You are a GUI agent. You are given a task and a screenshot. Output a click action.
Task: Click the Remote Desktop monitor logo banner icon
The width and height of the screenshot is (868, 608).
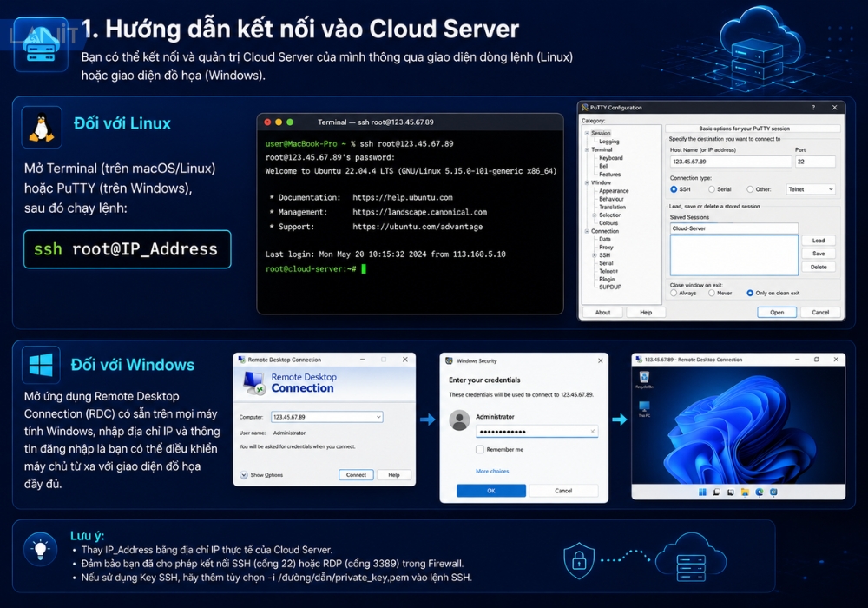[254, 383]
